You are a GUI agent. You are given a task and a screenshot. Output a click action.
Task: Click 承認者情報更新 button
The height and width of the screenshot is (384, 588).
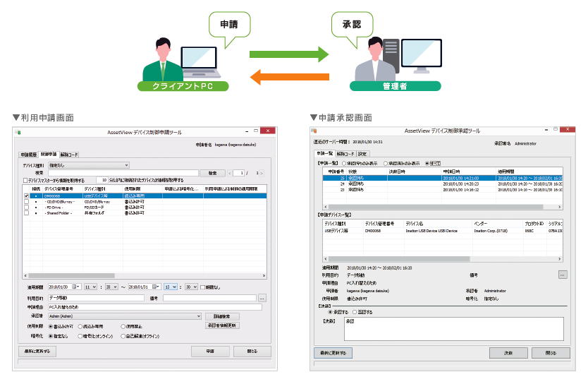pyautogui.click(x=222, y=325)
